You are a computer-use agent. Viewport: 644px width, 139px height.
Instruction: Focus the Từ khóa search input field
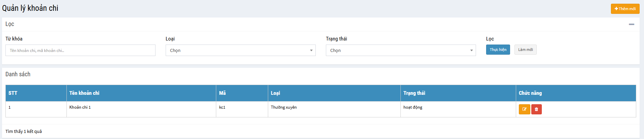coord(80,50)
